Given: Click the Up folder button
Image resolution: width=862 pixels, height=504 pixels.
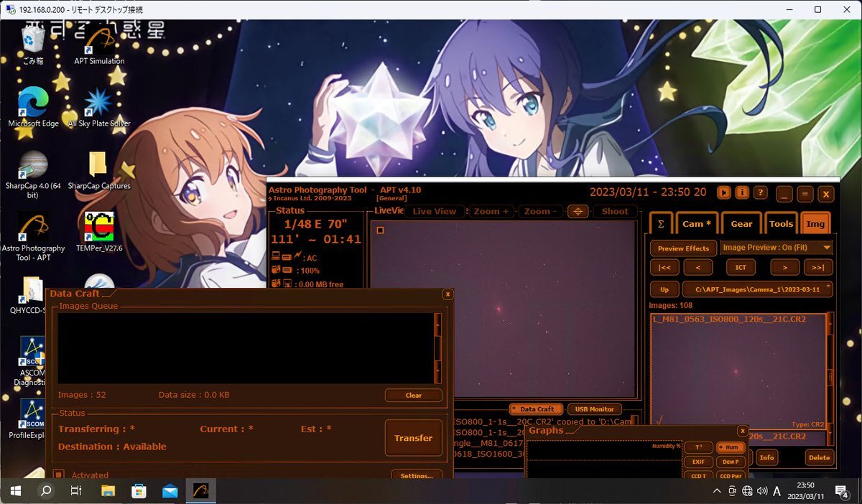Looking at the screenshot, I should [x=664, y=289].
